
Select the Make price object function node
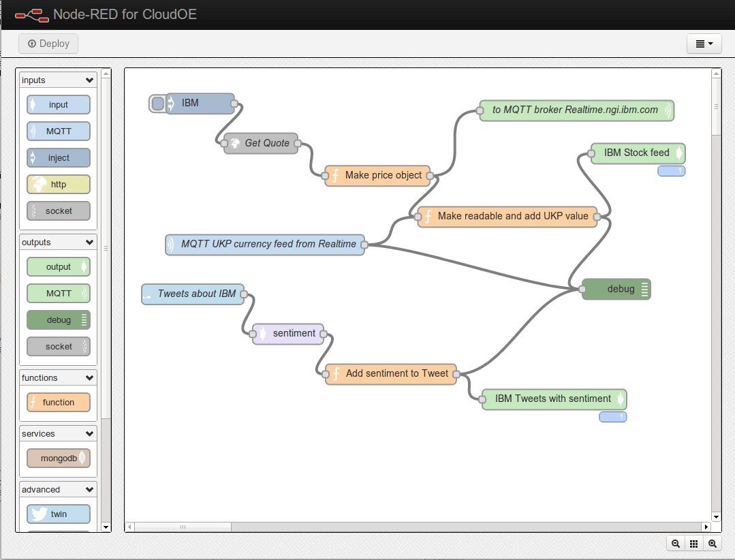tap(378, 175)
